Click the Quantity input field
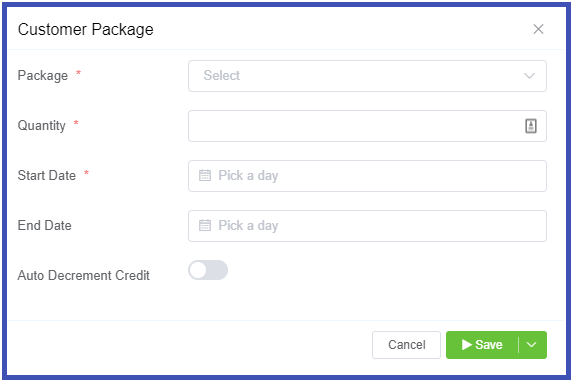The image size is (571, 381). tap(367, 126)
